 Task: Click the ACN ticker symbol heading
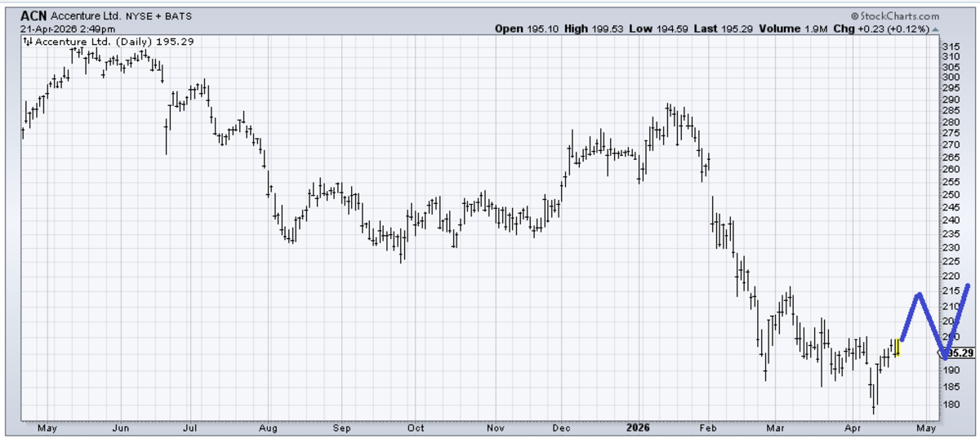[33, 16]
